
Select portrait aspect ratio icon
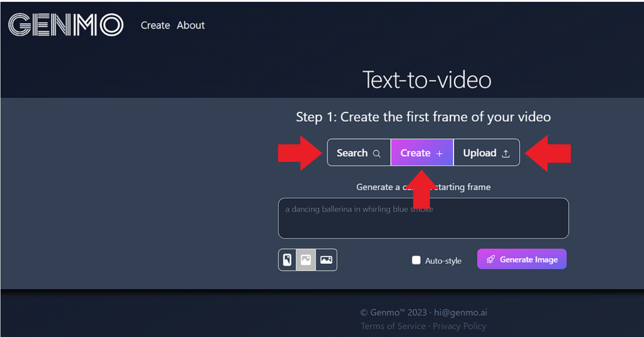[287, 260]
